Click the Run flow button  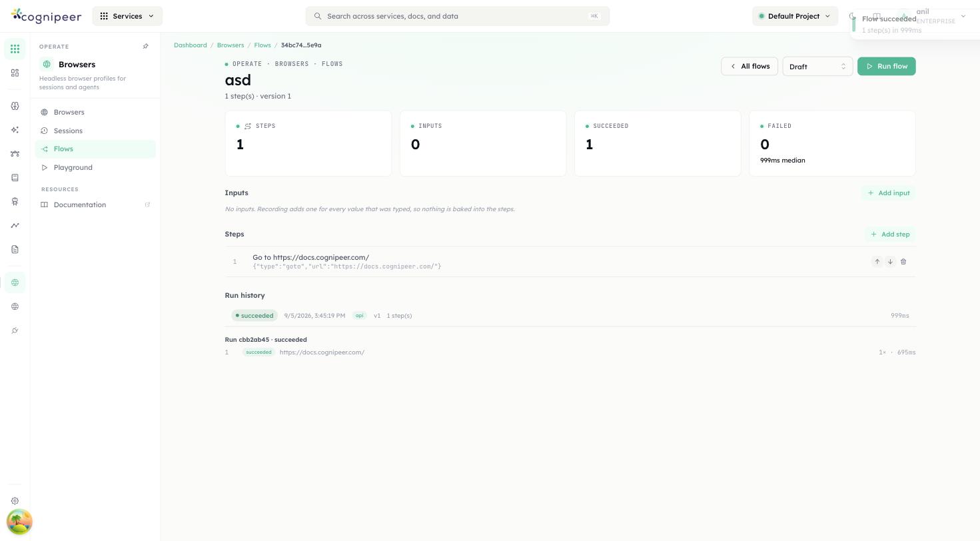point(887,66)
